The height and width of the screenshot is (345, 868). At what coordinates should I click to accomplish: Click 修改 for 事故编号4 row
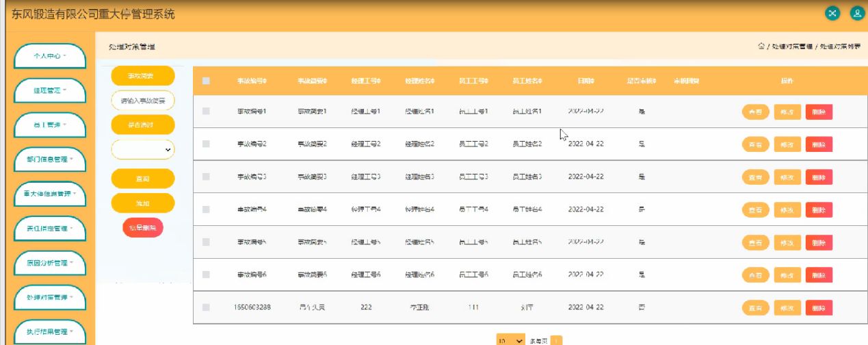[787, 209]
